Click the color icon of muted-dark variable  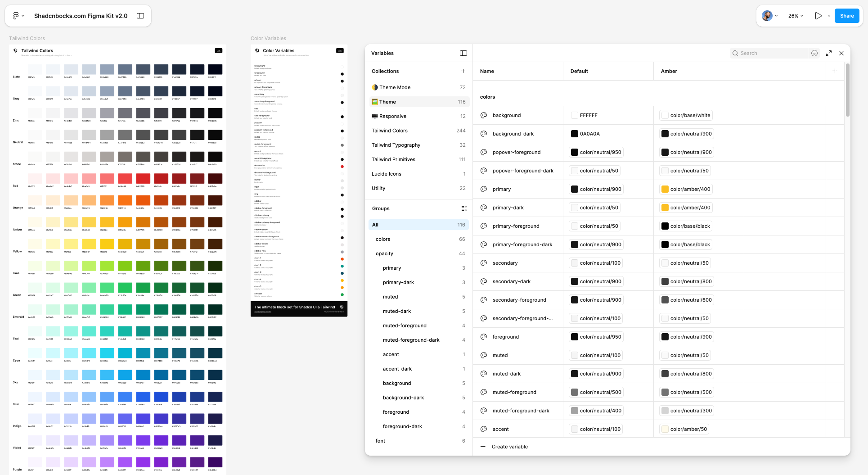click(x=484, y=374)
